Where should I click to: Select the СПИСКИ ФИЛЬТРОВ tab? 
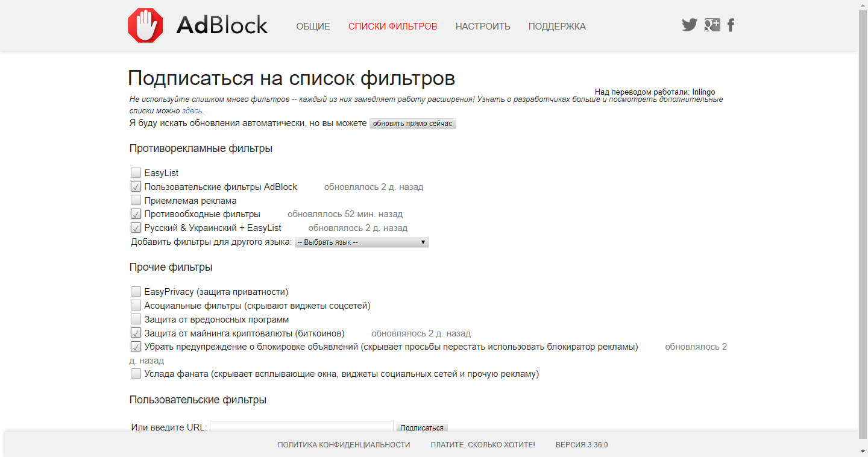point(392,27)
